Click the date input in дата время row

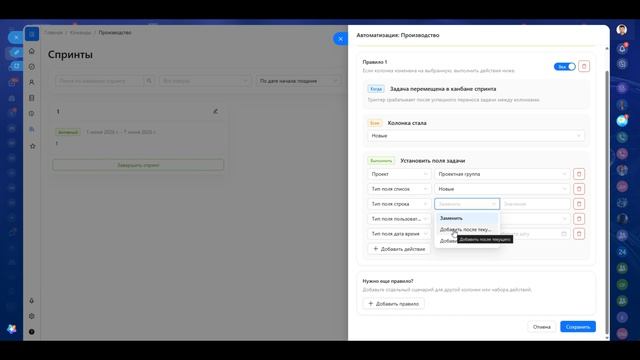[536, 234]
